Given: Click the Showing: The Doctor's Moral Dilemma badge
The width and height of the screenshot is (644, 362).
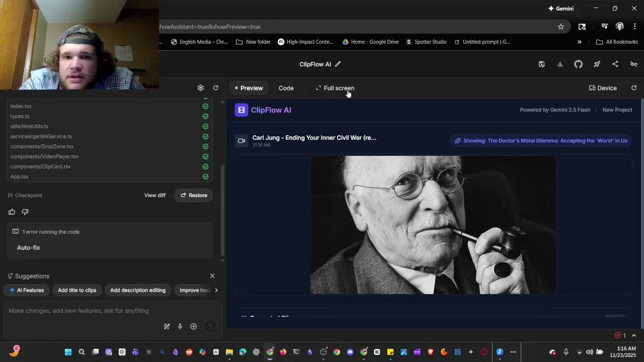Looking at the screenshot, I should [x=541, y=141].
